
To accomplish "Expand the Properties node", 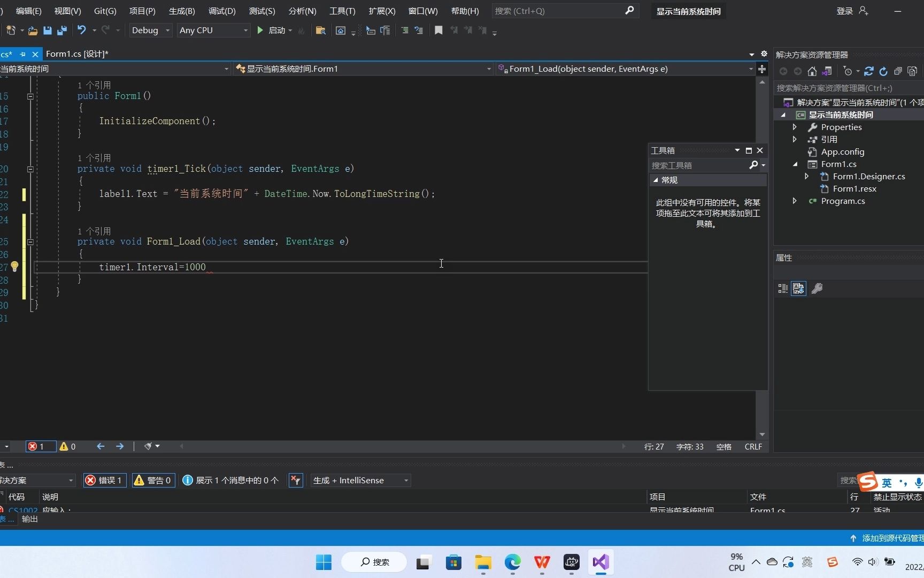I will [x=795, y=127].
